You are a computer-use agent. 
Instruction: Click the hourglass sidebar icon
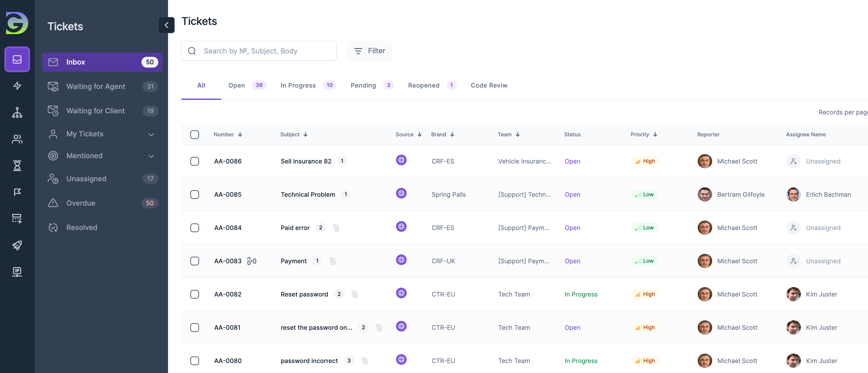17,166
